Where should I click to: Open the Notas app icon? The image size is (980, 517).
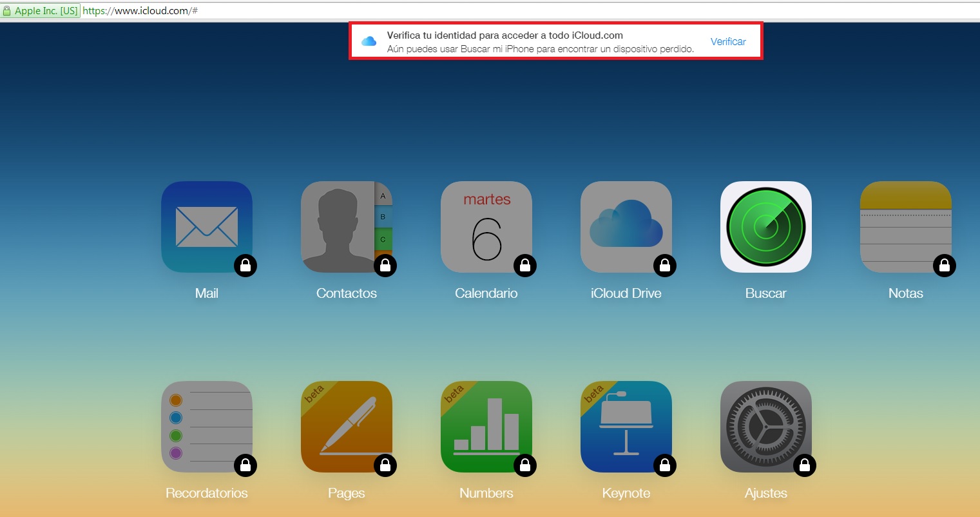[906, 227]
